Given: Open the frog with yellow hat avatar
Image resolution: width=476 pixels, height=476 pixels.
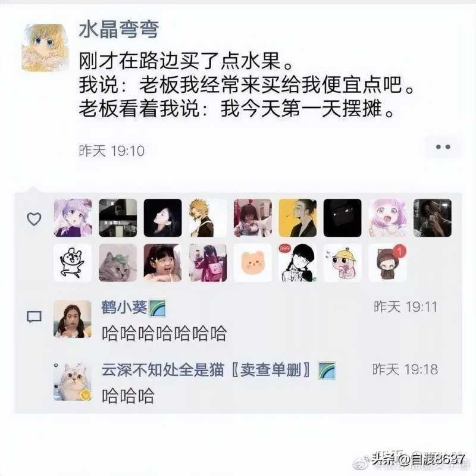Looking at the screenshot, I should coord(343,263).
